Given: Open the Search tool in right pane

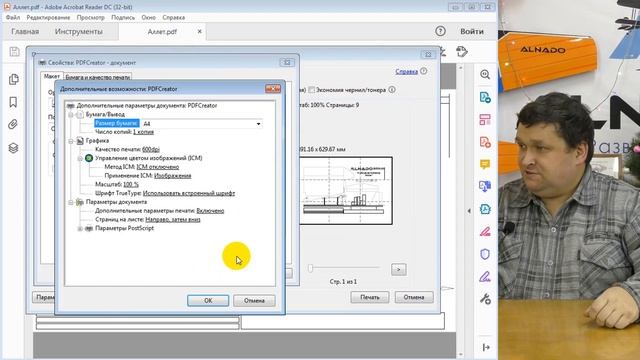Looking at the screenshot, I should click(485, 75).
